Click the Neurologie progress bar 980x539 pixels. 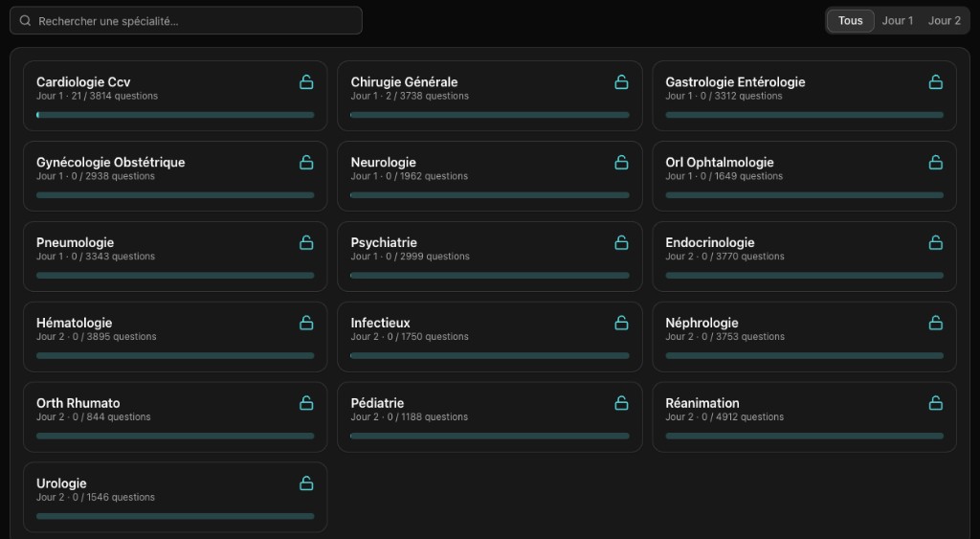[x=490, y=195]
